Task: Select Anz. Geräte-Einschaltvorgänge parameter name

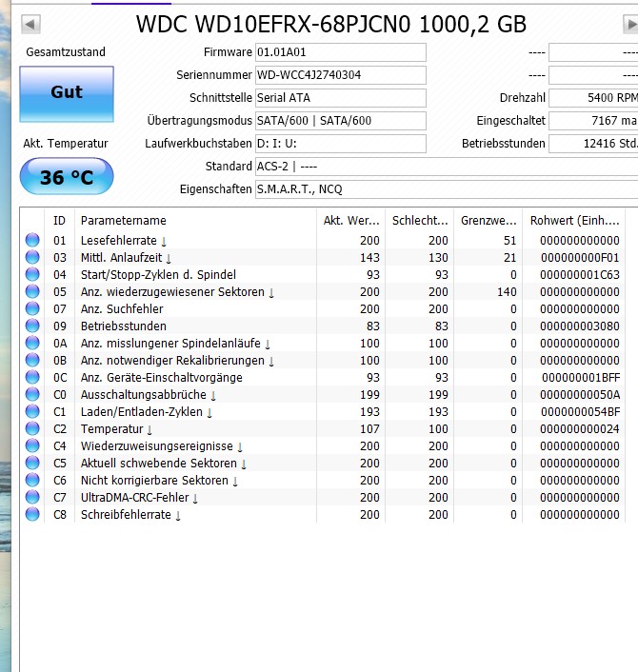Action: click(x=162, y=378)
